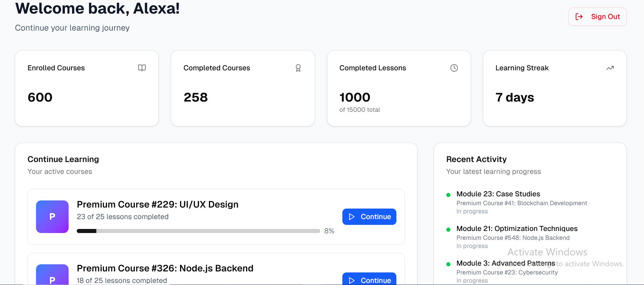Click the green dot beside Module 21
644x285 pixels.
(x=448, y=230)
